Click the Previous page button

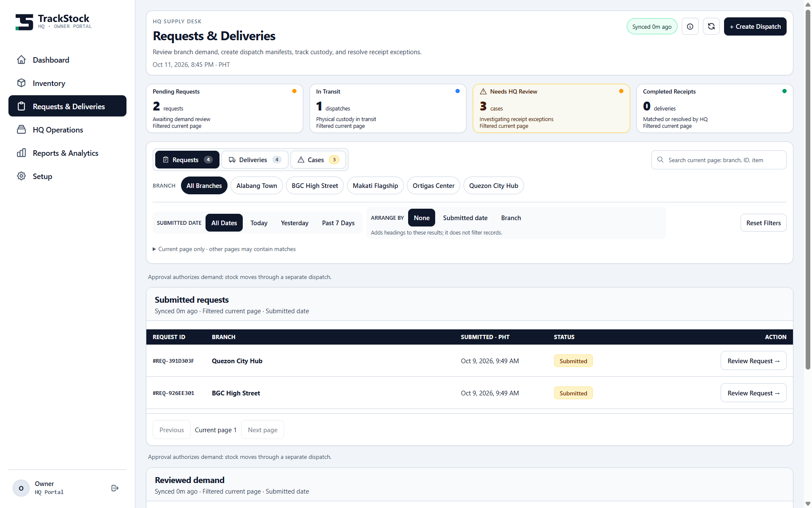172,430
